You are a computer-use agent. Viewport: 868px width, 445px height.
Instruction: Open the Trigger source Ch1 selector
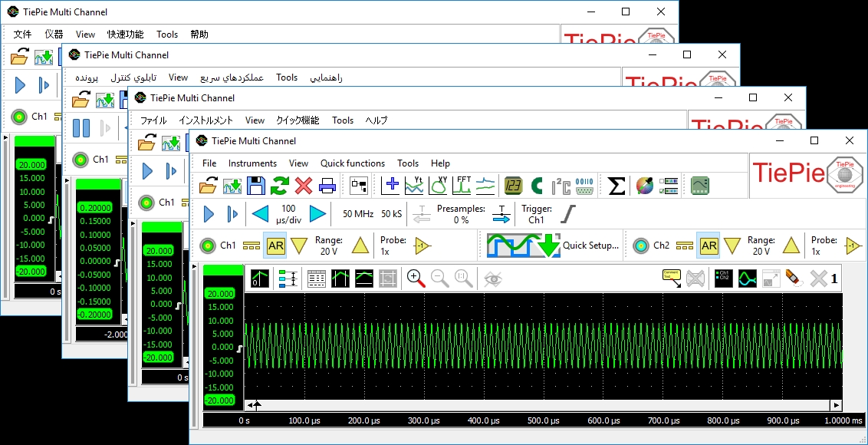[536, 214]
